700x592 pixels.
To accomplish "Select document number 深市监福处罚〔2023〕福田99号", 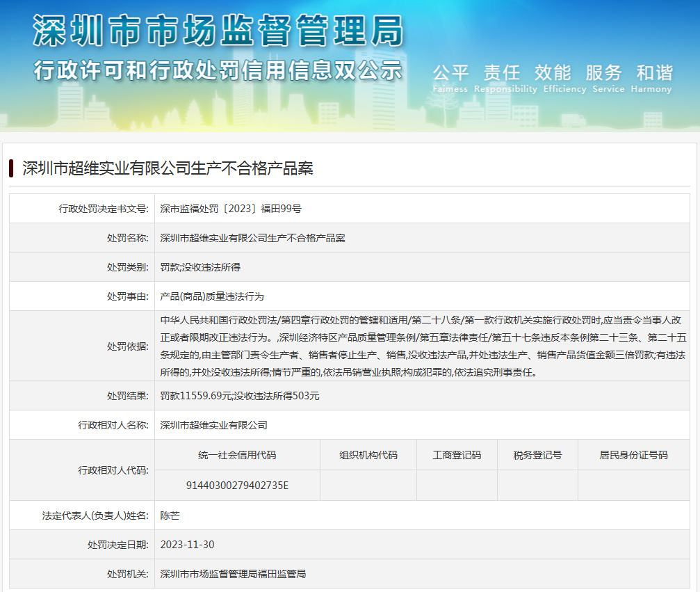I will click(x=231, y=209).
